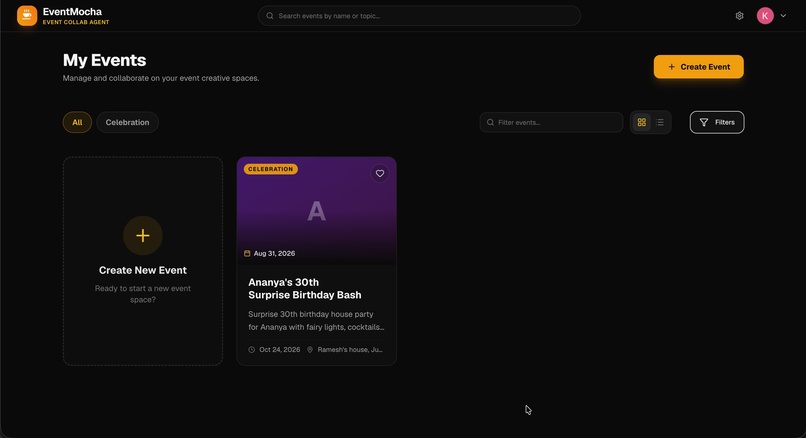
Task: Expand the account menu chevron
Action: 783,16
